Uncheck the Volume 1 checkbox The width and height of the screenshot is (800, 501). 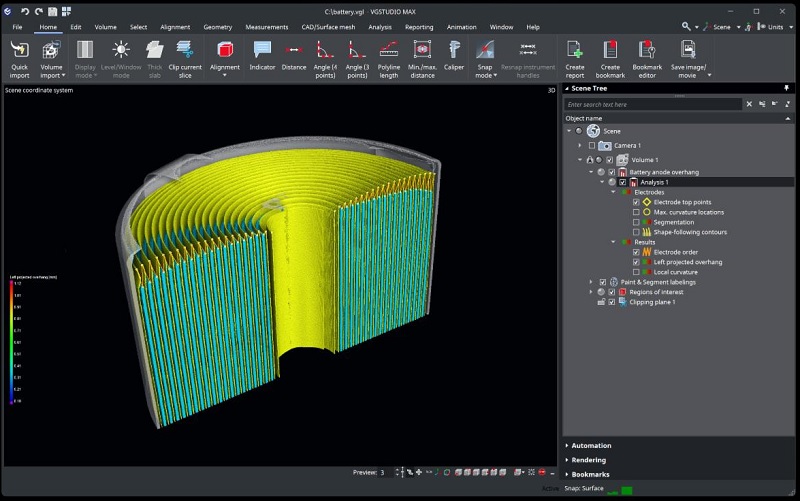tap(610, 160)
